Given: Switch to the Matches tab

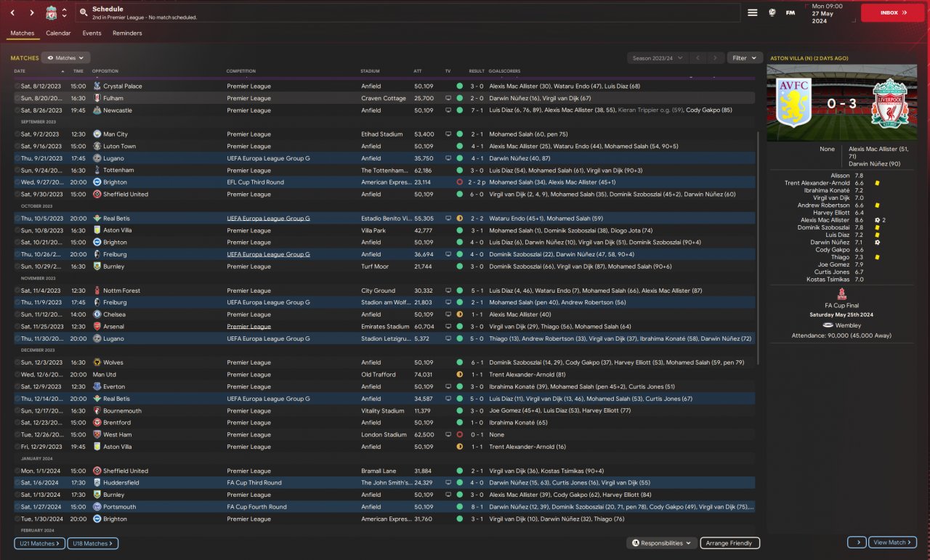Looking at the screenshot, I should point(23,33).
